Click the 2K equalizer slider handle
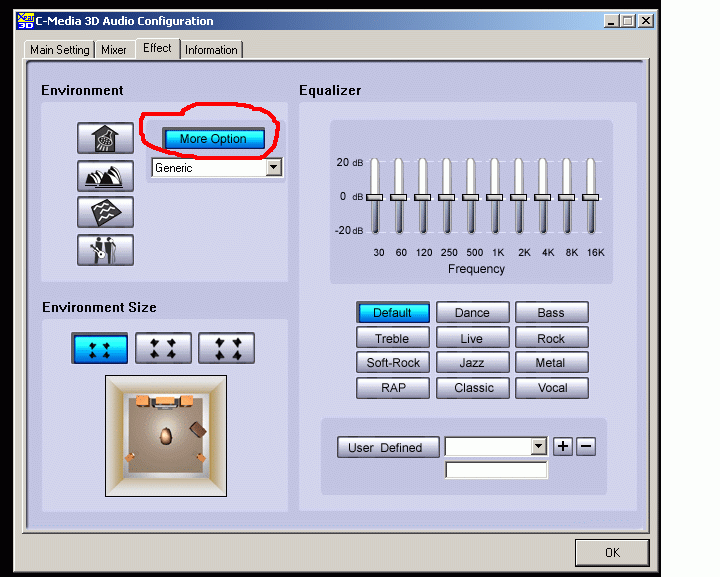The image size is (720, 577). coord(518,197)
